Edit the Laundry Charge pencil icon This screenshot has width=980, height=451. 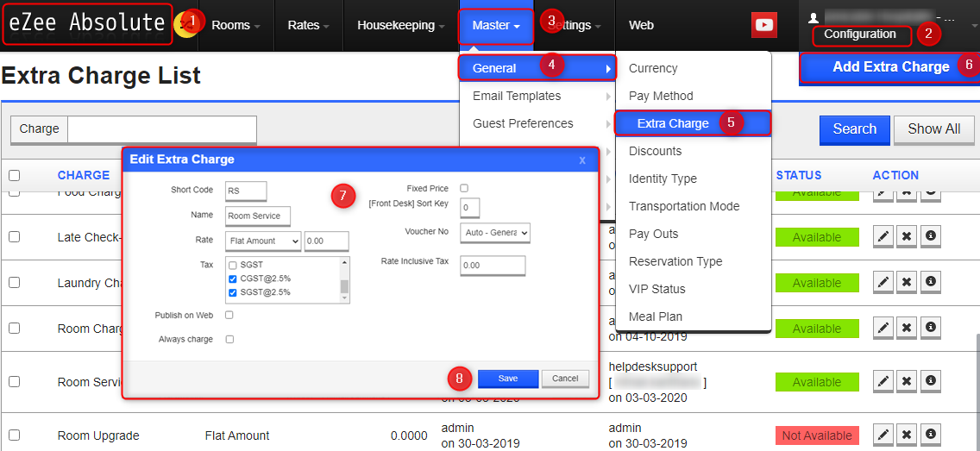[x=883, y=282]
